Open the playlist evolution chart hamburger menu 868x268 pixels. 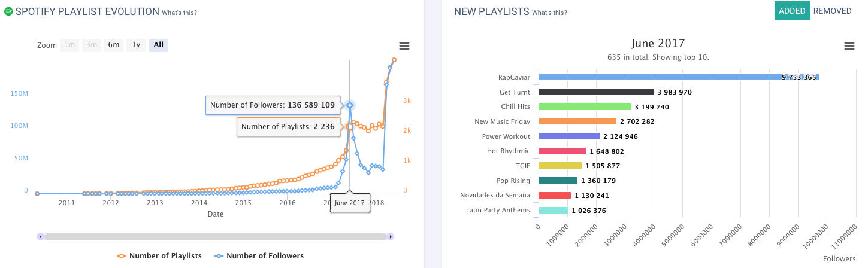[404, 46]
